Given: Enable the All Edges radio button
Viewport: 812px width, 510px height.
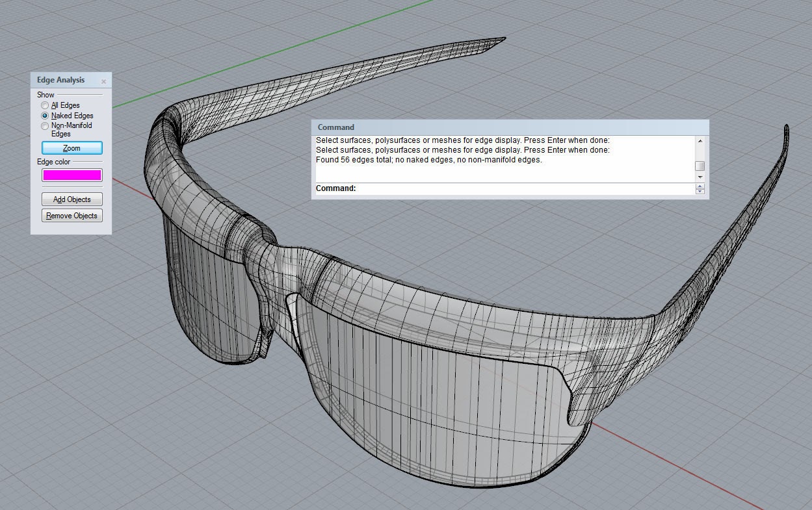Looking at the screenshot, I should pos(45,105).
